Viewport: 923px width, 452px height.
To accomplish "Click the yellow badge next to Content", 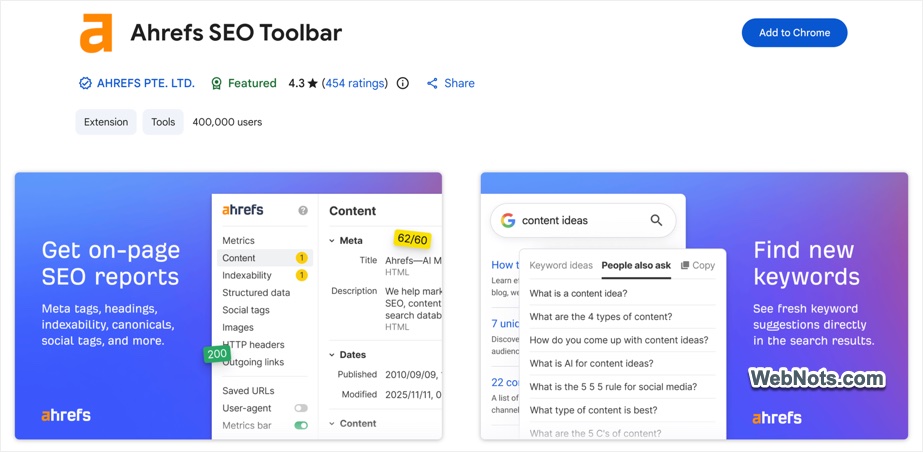I will [x=301, y=258].
